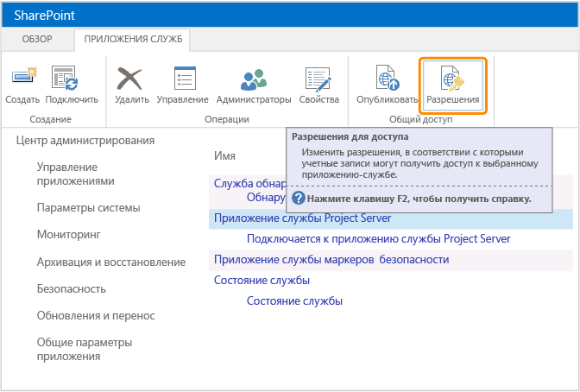This screenshot has width=580, height=392.
Task: Click the indented Состояние службы proxy link
Action: pyautogui.click(x=294, y=301)
